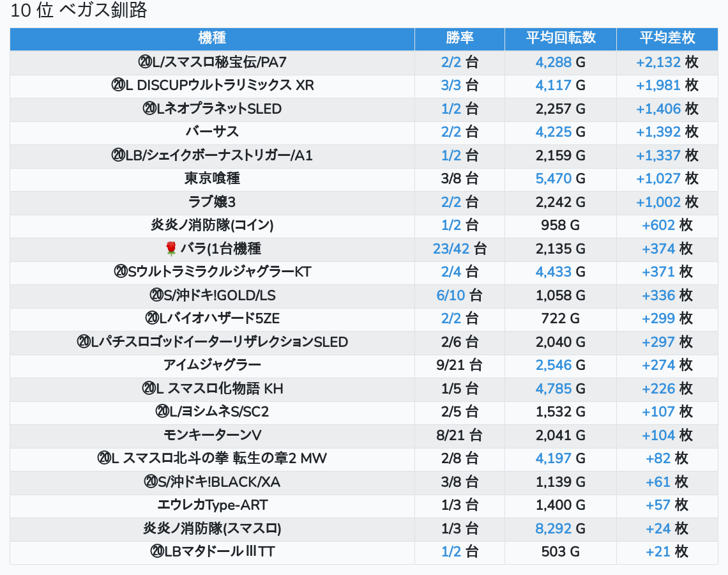Click the 10 位 ベガス釧路 heading
Screen dimensions: 728x575
coord(79,11)
